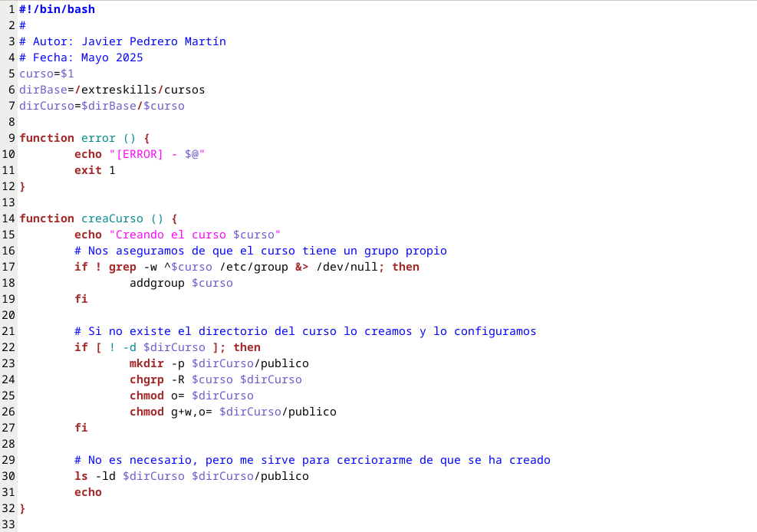Click the #!/bin/bash shebang on line 1

[x=58, y=9]
